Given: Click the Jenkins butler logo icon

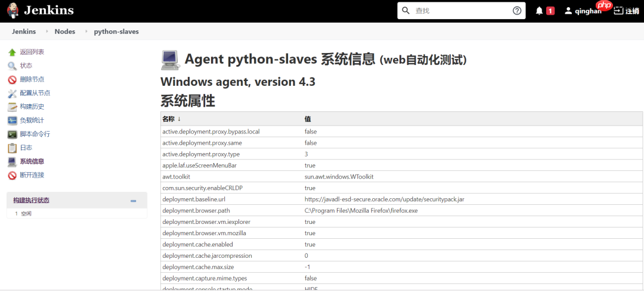Looking at the screenshot, I should pos(13,11).
